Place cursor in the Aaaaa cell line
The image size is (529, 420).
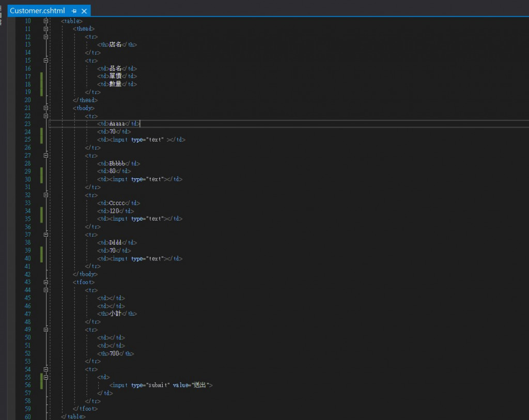point(118,124)
